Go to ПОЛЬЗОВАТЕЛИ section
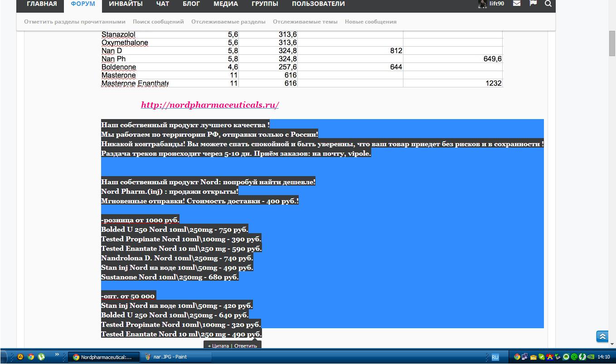This screenshot has height=364, width=616. click(x=318, y=4)
